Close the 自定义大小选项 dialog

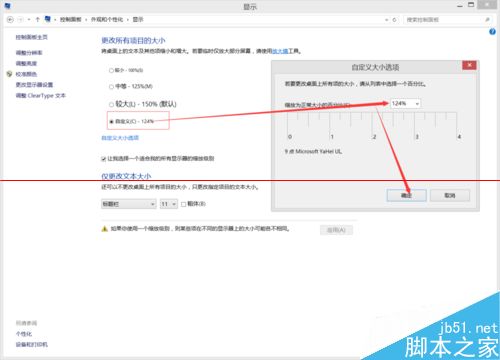click(469, 65)
